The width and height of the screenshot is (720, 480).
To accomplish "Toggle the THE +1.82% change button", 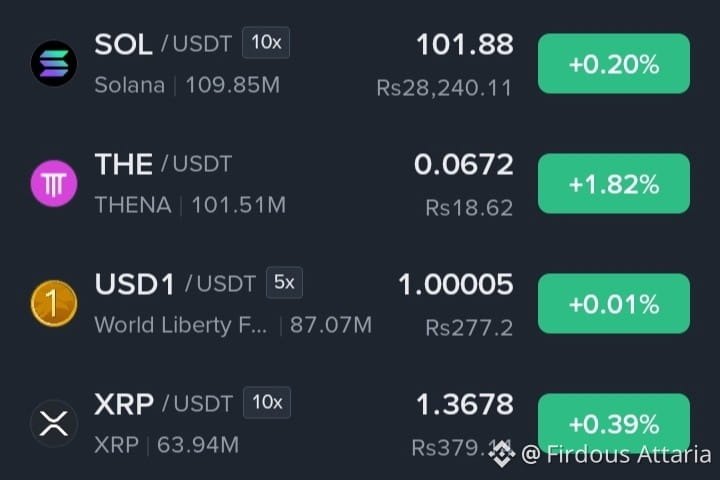I will click(613, 183).
